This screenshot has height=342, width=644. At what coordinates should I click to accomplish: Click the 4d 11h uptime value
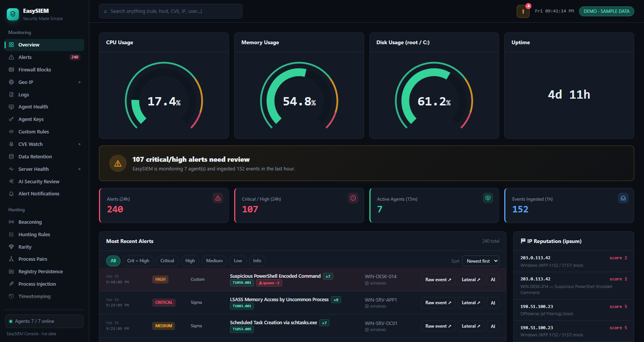tap(569, 94)
